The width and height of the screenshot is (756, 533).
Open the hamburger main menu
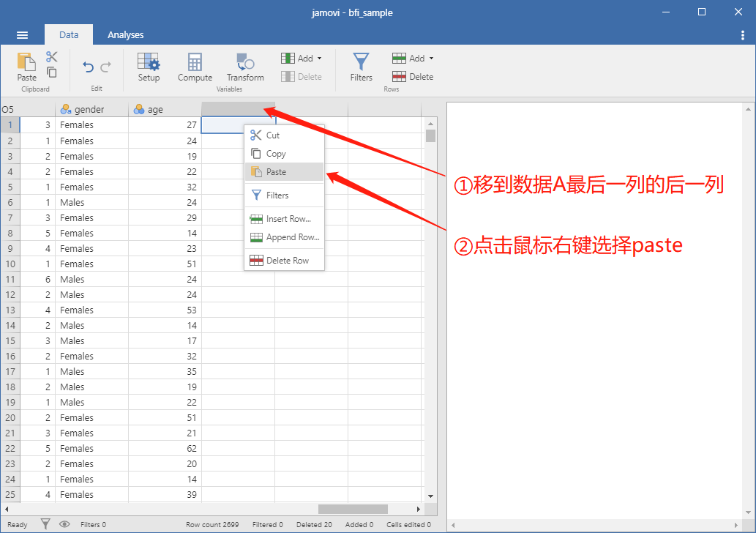coord(22,34)
